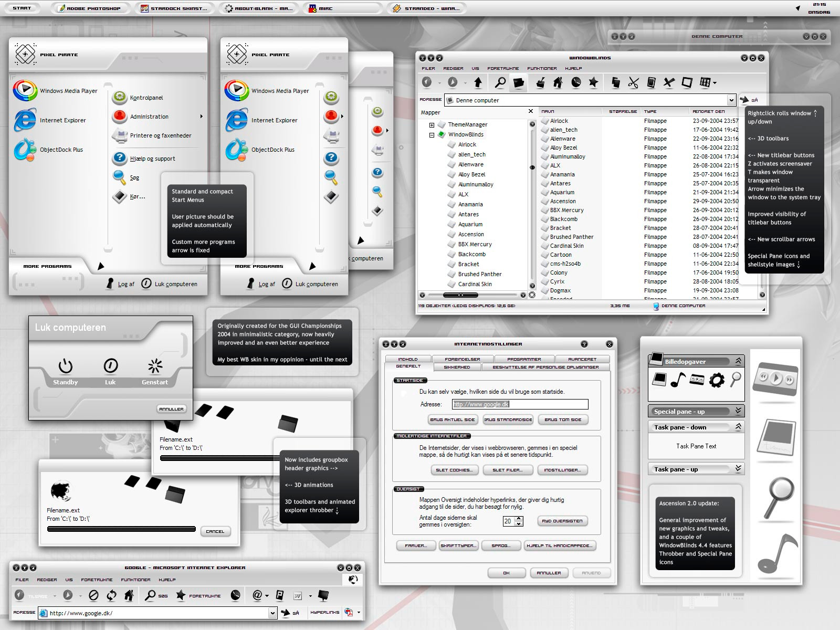840x630 pixels.
Task: Open address bar dropdown in Internet Explorer window
Action: [272, 612]
